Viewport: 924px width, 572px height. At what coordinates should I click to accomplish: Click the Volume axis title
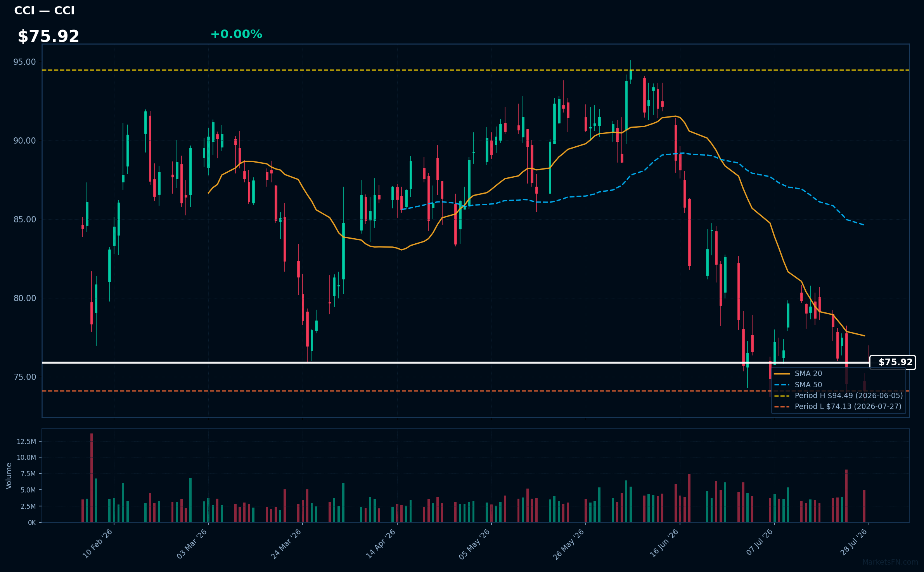9,476
